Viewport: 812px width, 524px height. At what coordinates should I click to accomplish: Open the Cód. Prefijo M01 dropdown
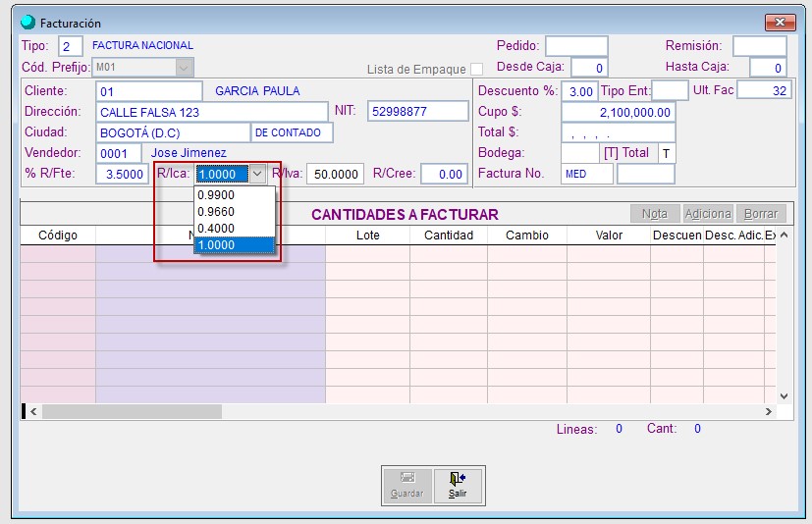coord(184,68)
